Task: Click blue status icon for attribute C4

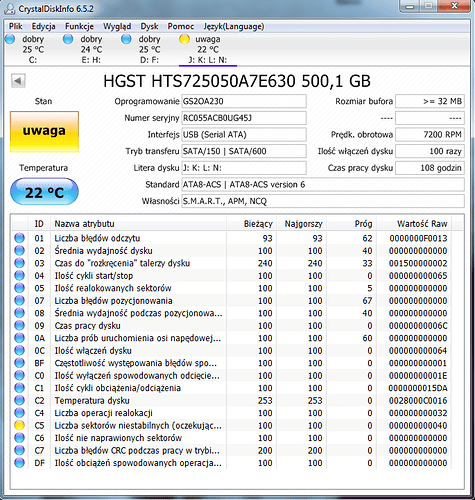Action: [19, 413]
